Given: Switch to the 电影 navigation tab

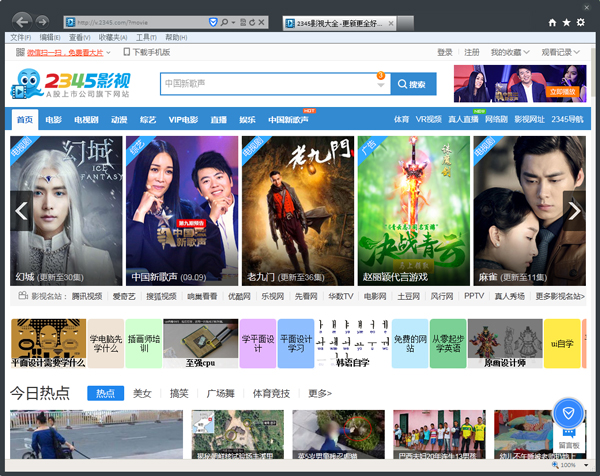Looking at the screenshot, I should pyautogui.click(x=53, y=120).
